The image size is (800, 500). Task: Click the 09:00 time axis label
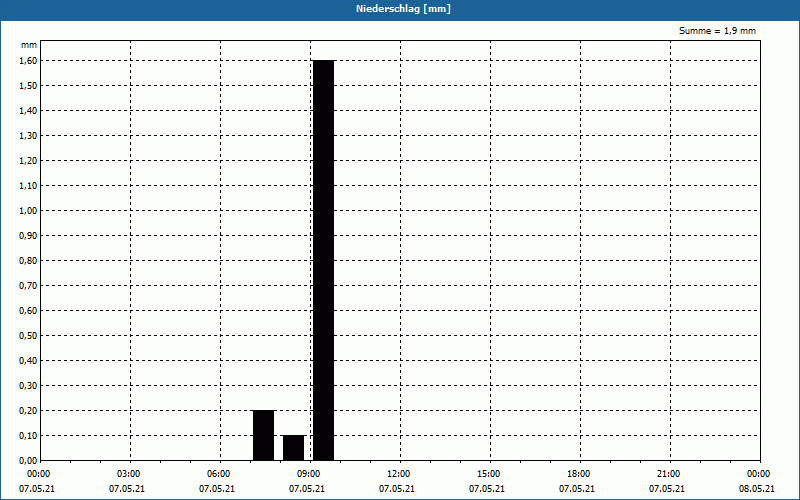[309, 474]
